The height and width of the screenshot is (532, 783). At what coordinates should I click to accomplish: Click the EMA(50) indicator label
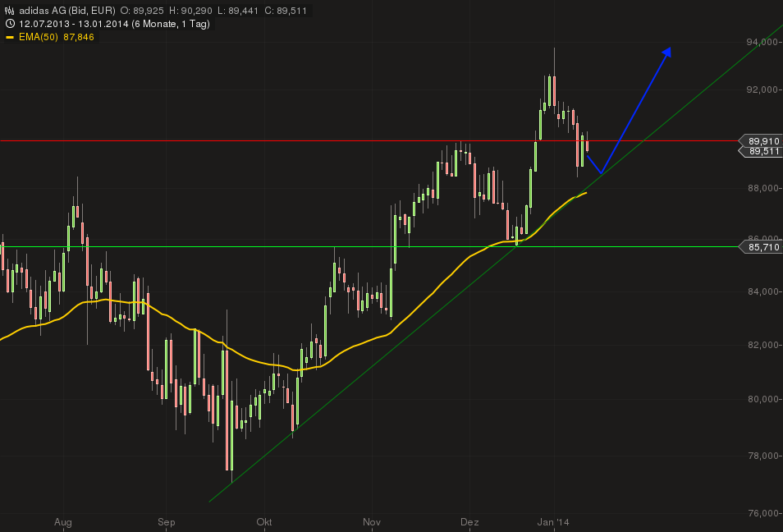tap(39, 37)
